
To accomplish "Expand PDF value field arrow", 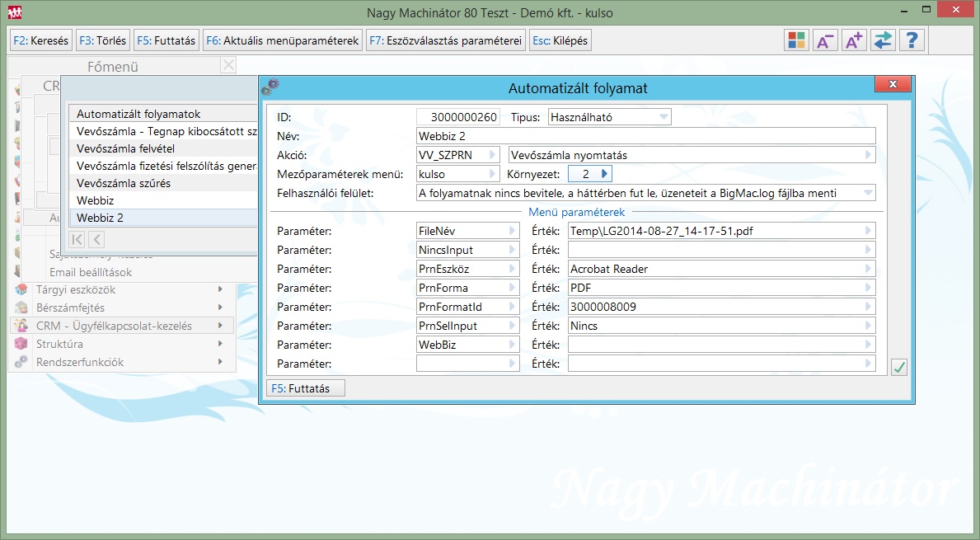I will pyautogui.click(x=868, y=288).
